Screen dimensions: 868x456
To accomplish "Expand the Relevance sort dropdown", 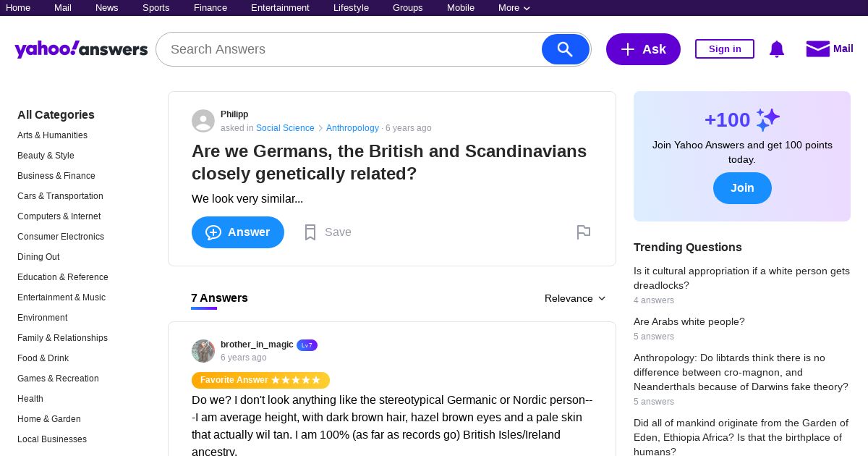I will pos(575,298).
